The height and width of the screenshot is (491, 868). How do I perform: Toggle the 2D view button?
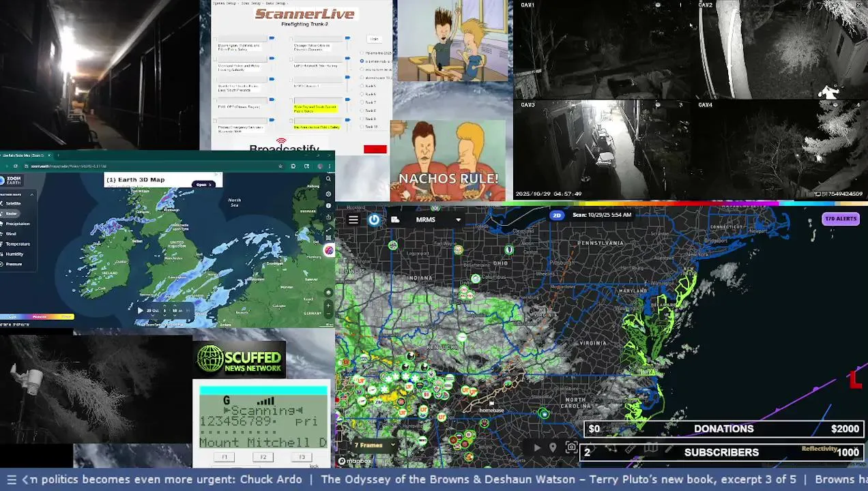point(557,215)
